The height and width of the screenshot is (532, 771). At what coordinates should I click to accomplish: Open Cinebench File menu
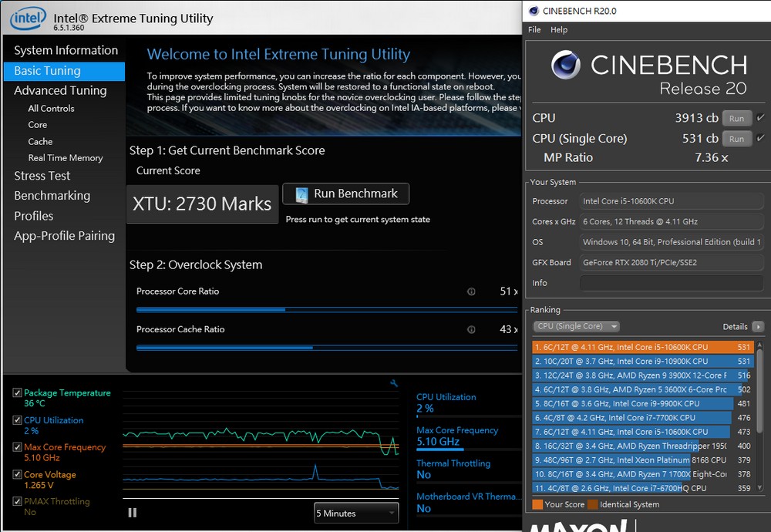pyautogui.click(x=534, y=29)
